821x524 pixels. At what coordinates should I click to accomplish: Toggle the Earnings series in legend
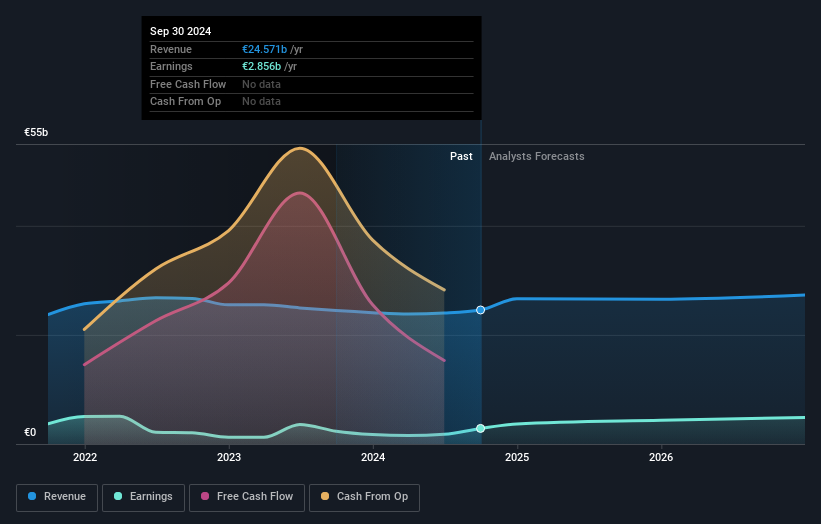pos(143,497)
